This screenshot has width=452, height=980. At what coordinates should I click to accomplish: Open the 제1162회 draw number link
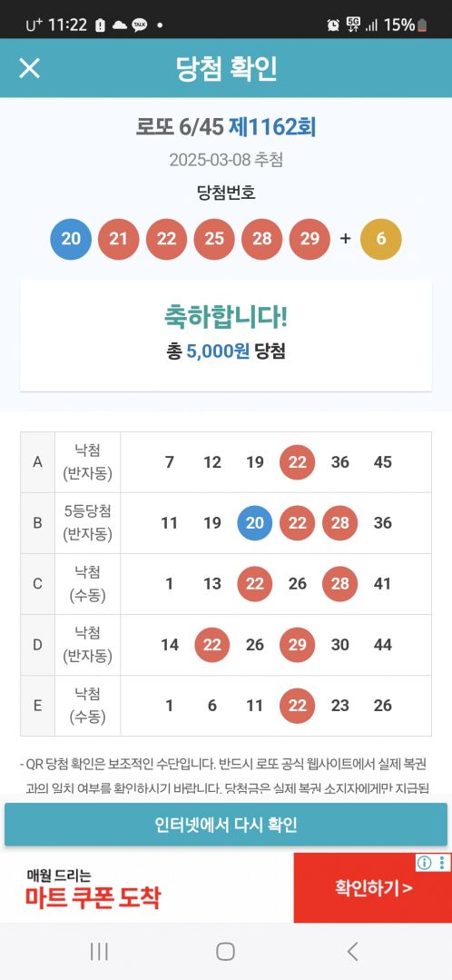coord(272,127)
